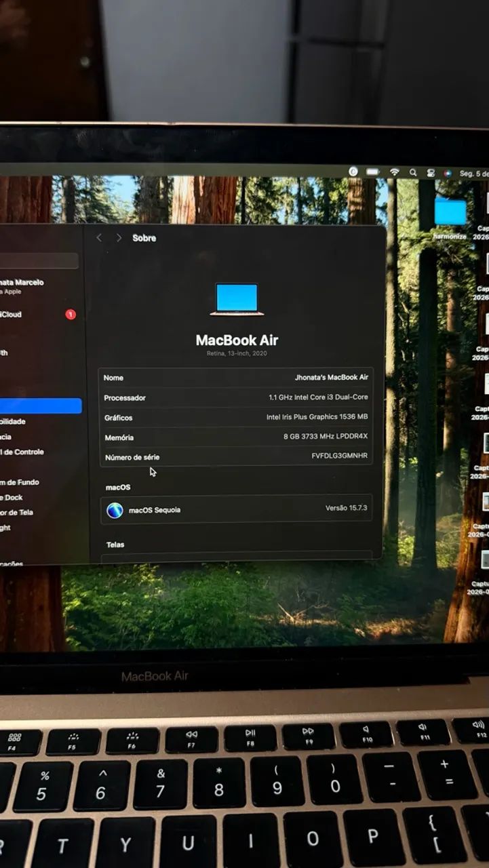Screen dimensions: 489x868
Task: Click the 'Nome' row label
Action: (113, 378)
